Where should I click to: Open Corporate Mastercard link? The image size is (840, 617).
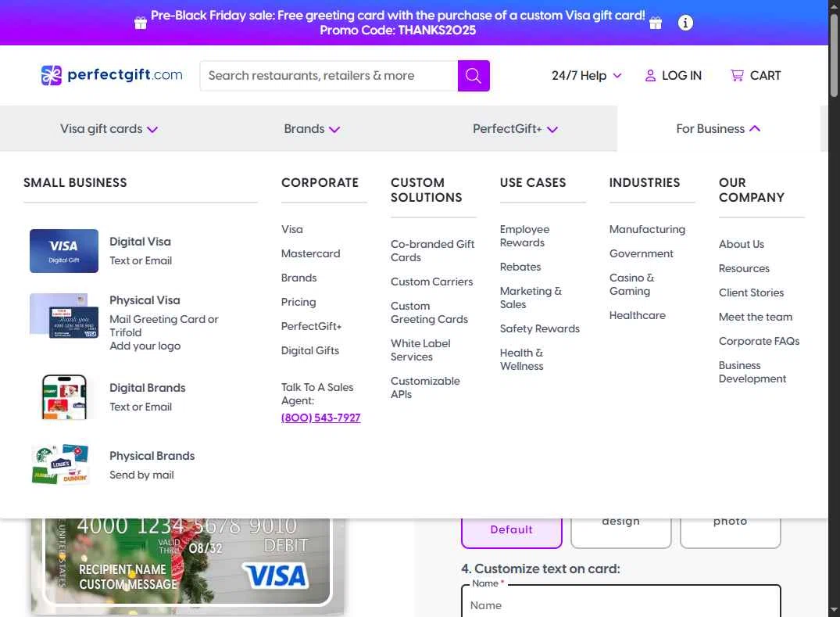tap(311, 253)
